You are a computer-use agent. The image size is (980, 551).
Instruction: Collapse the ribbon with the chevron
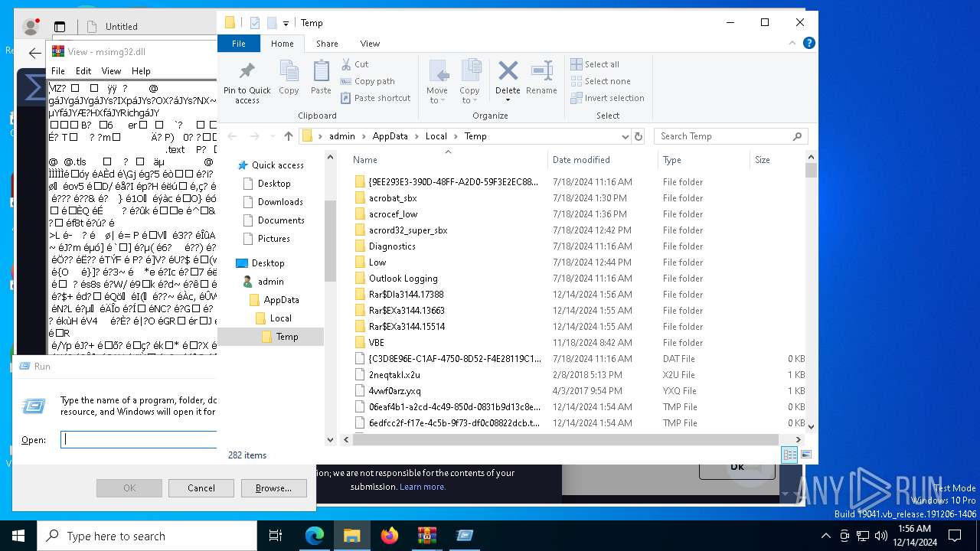pyautogui.click(x=793, y=44)
